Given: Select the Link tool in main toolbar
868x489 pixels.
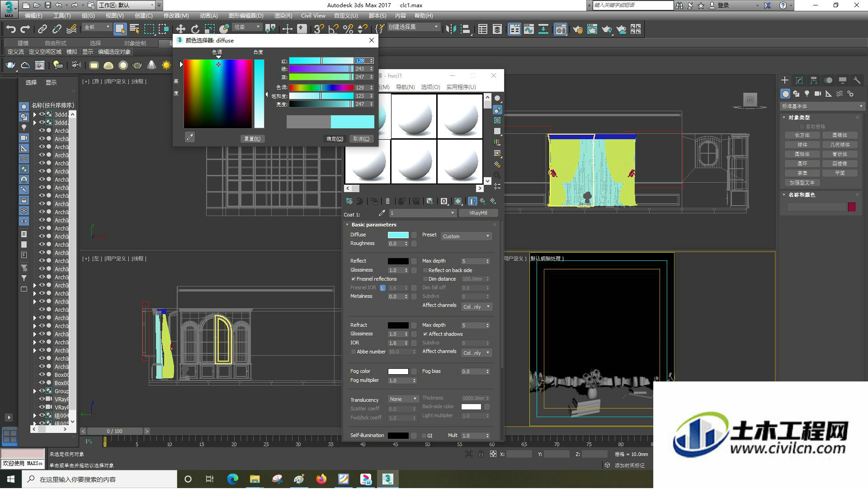Looking at the screenshot, I should (x=42, y=29).
